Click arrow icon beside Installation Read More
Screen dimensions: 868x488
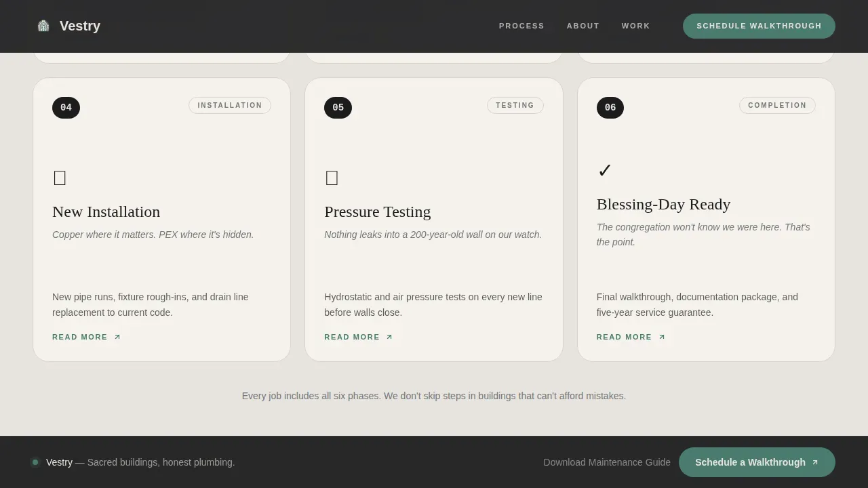(x=117, y=337)
